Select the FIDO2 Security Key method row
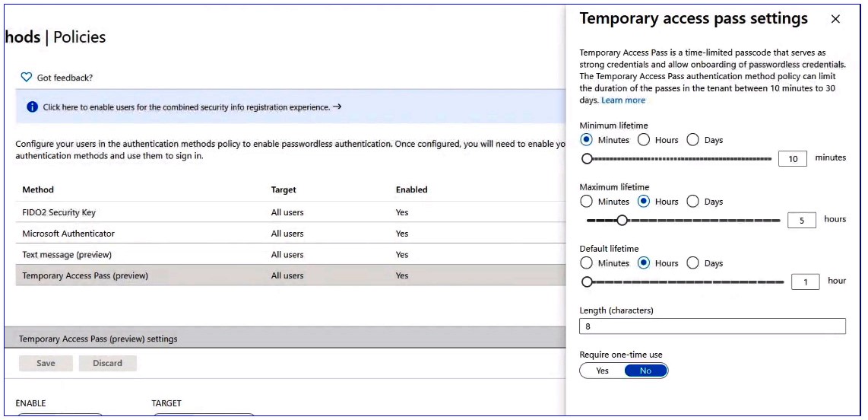 coord(290,212)
